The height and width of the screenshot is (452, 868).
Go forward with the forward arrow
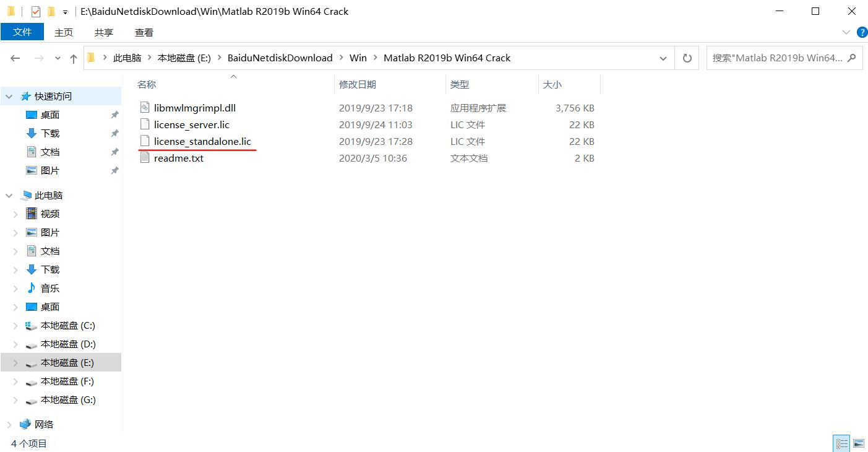[38, 58]
